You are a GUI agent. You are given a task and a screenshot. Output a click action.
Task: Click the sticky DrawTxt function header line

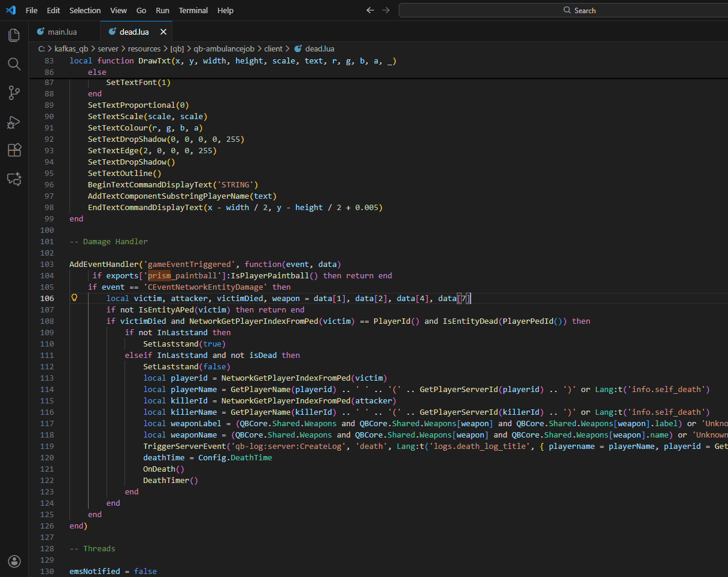[x=232, y=60]
